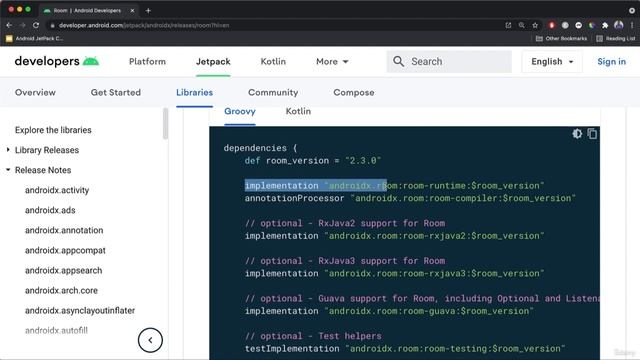Image resolution: width=640 pixels, height=360 pixels.
Task: Click the room_version "2.3.0" line in the code
Action: pos(313,161)
